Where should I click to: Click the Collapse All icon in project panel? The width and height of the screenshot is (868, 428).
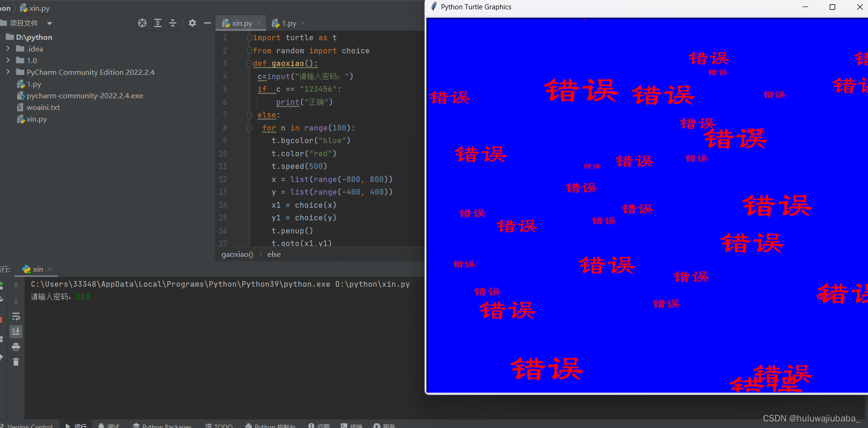coord(173,23)
